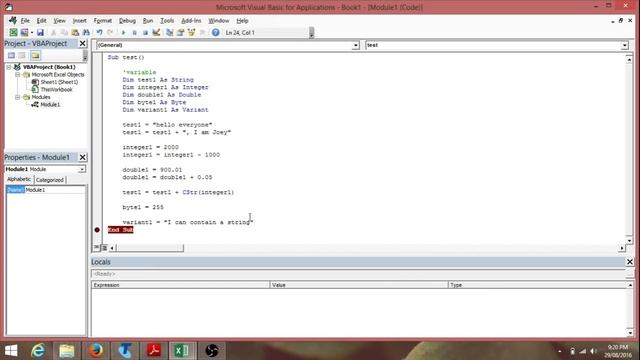640x360 pixels.
Task: Open the File menu
Action: 25,20
